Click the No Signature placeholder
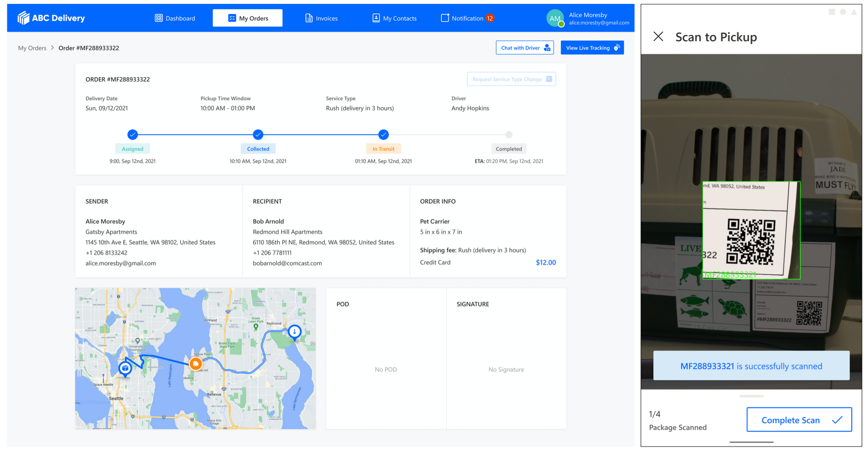 (506, 370)
